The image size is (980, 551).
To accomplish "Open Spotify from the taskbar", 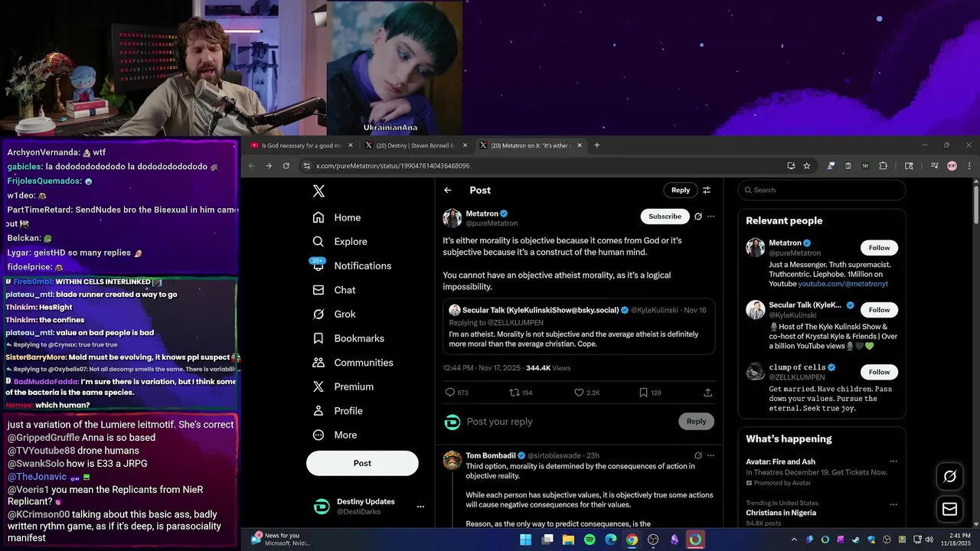I will pos(590,540).
